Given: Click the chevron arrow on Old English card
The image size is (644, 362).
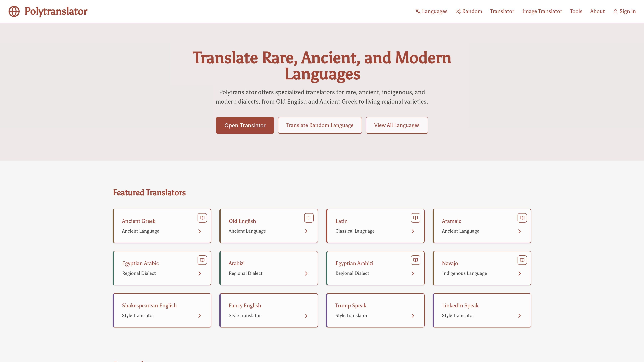Looking at the screenshot, I should pos(306,231).
